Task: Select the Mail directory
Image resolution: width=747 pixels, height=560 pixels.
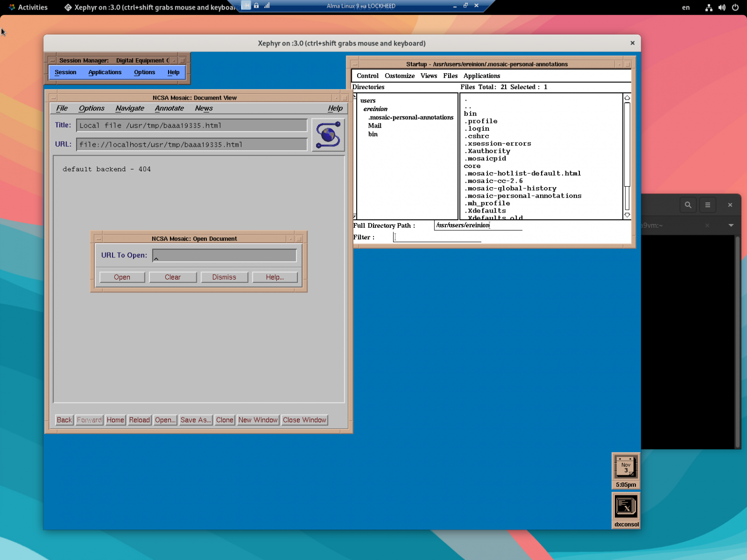Action: click(374, 126)
